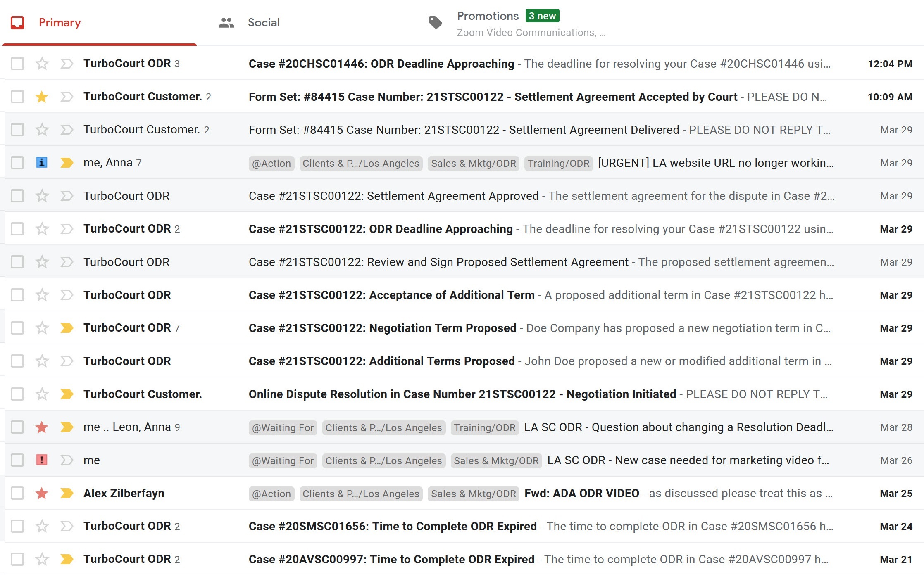Click the @Waiting For label on the marketing video email

point(283,460)
